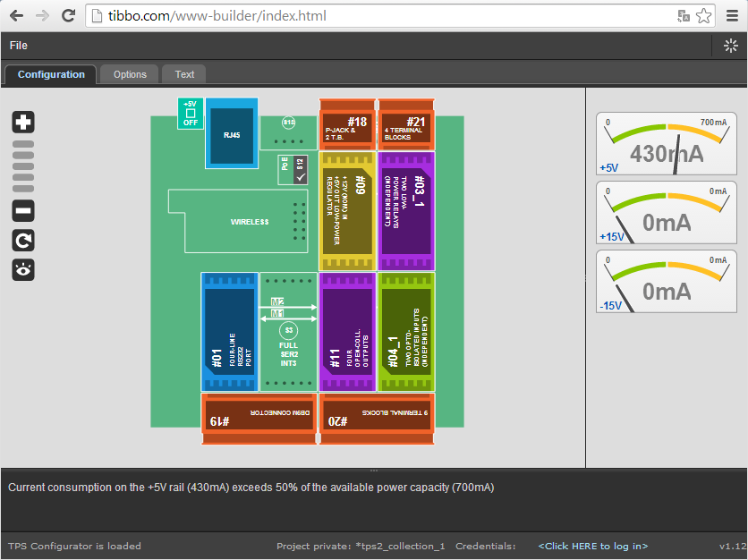Select module #18 P-Jack connector
Image resolution: width=748 pixels, height=560 pixels.
[x=346, y=125]
